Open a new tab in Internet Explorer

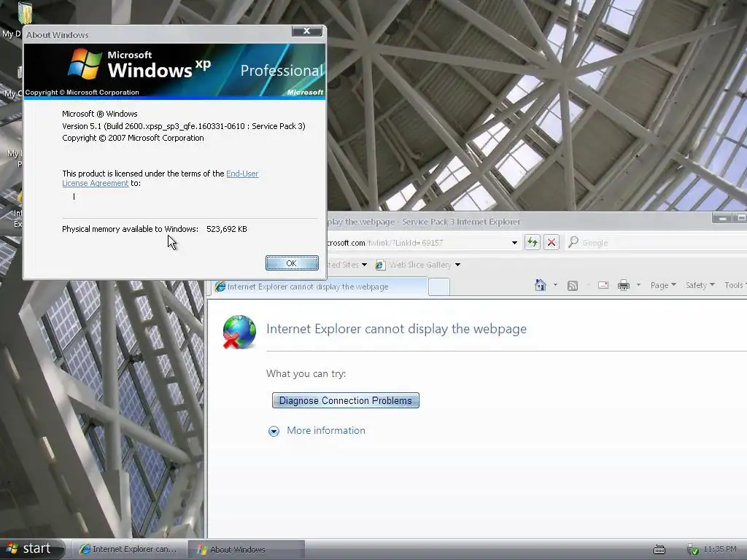click(x=438, y=287)
